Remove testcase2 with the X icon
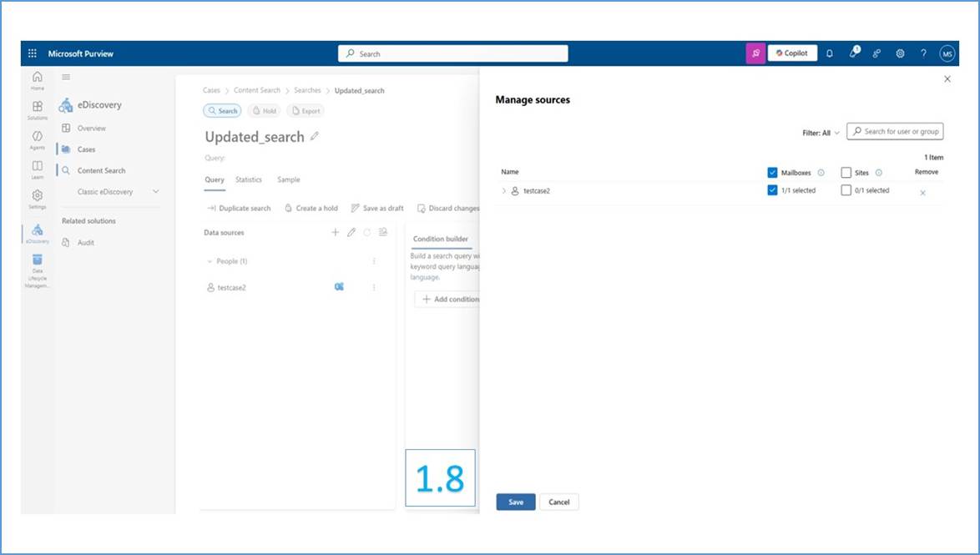Viewport: 980px width, 555px height. click(922, 193)
